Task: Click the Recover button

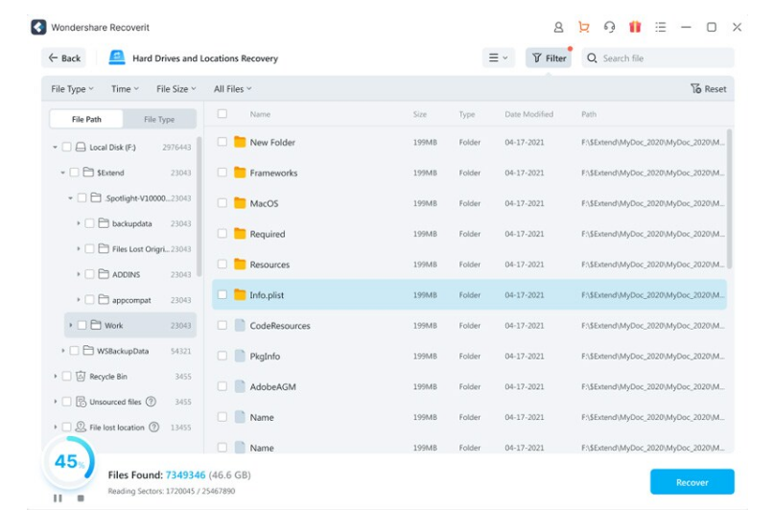Action: pyautogui.click(x=691, y=482)
